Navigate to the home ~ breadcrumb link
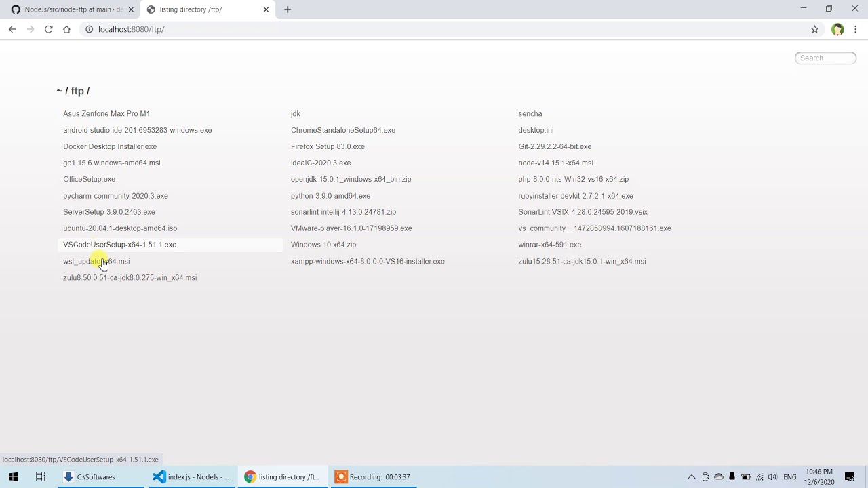Screen dimensions: 868x488 click(x=59, y=91)
